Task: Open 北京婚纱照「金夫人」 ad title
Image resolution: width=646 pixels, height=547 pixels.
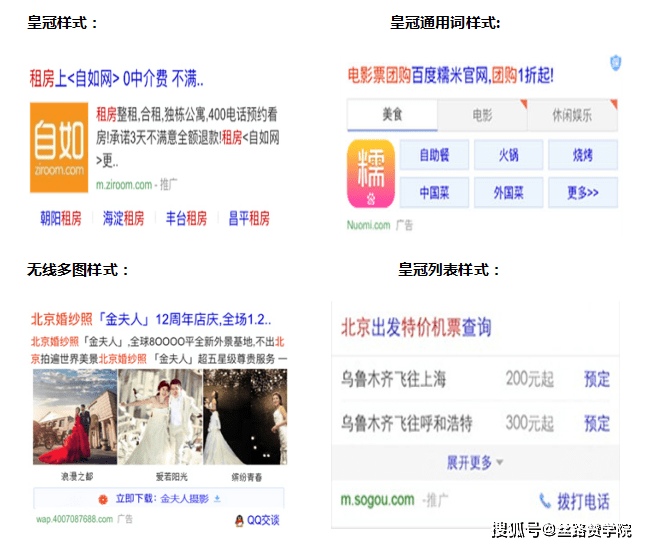Action: pyautogui.click(x=151, y=319)
